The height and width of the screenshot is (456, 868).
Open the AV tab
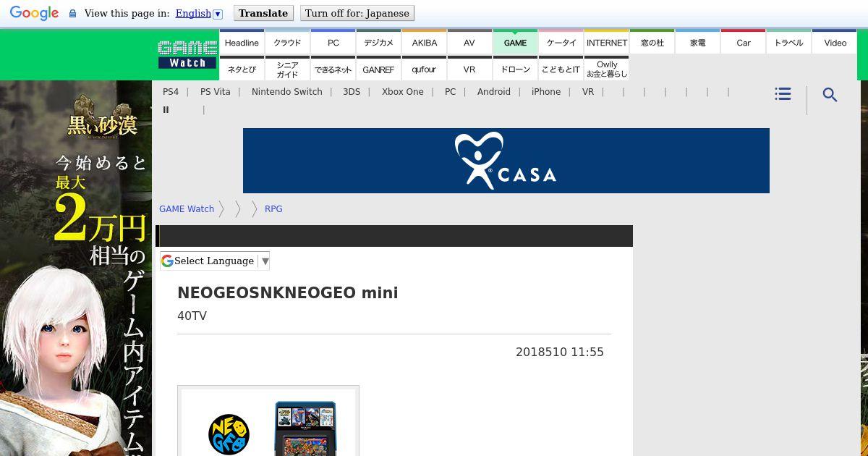pyautogui.click(x=469, y=43)
